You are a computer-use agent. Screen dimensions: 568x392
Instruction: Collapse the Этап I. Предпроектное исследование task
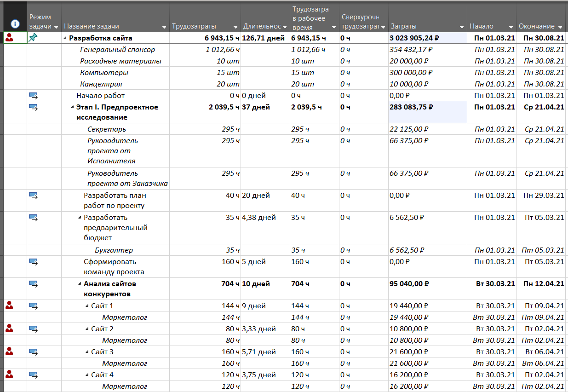[72, 108]
